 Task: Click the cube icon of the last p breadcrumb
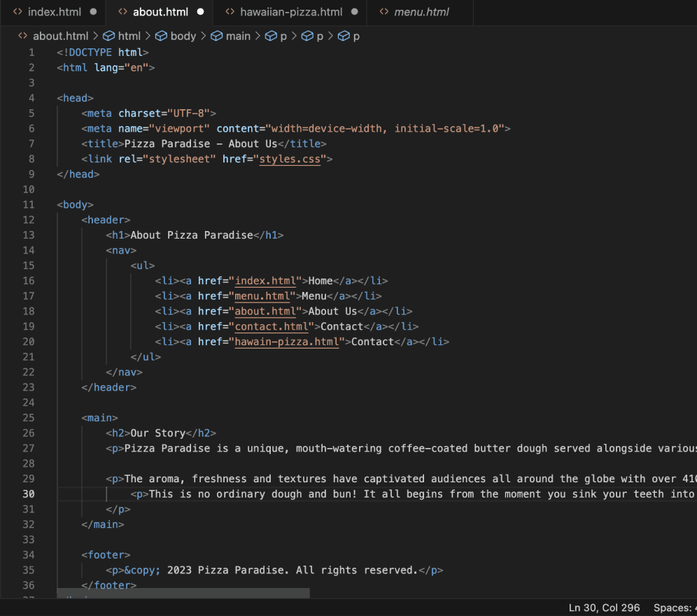tap(344, 36)
